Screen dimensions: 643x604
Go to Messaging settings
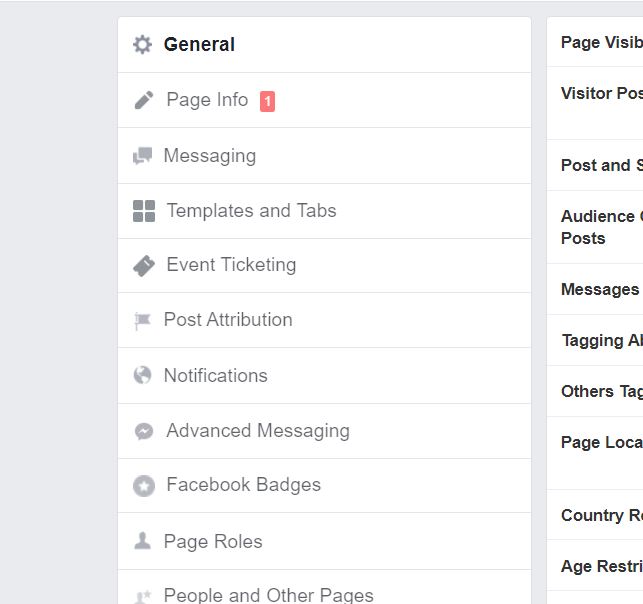tap(324, 156)
